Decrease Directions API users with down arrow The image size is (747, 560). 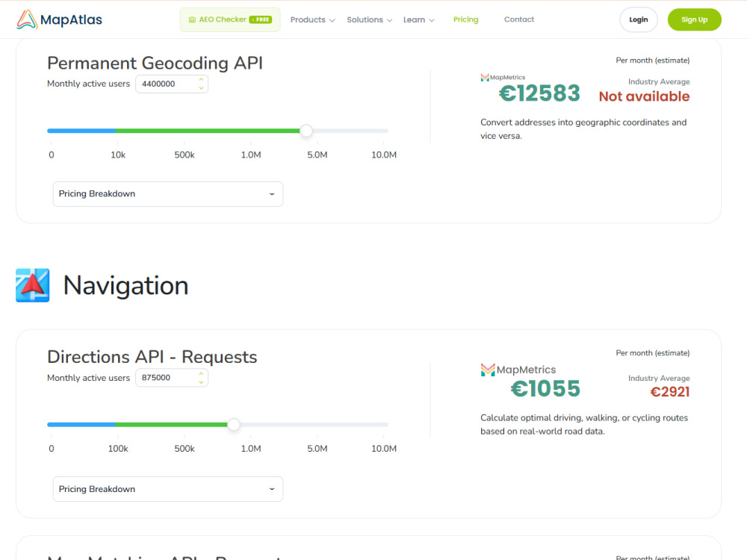[201, 382]
